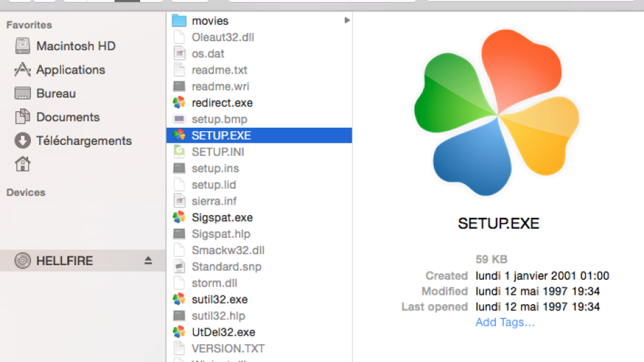
Task: Click the sutil32.exe application icon
Action: coord(179,299)
